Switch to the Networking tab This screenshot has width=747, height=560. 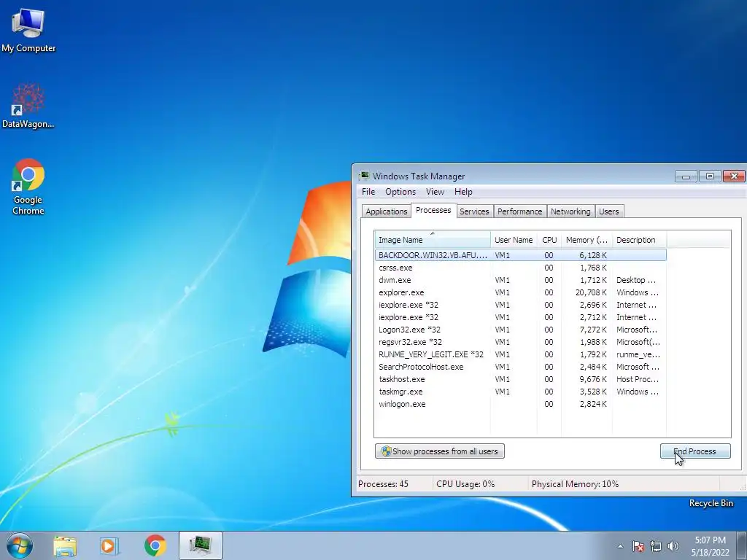point(570,211)
